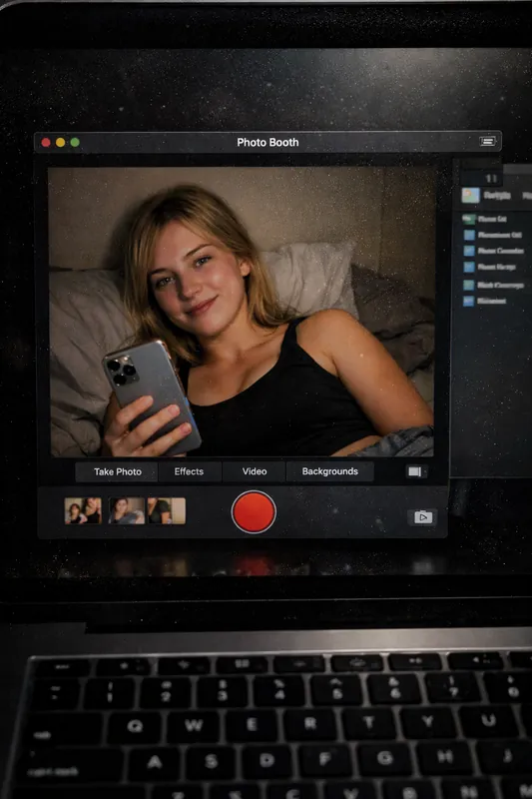The height and width of the screenshot is (799, 532).
Task: Open the Effects tab
Action: click(189, 471)
